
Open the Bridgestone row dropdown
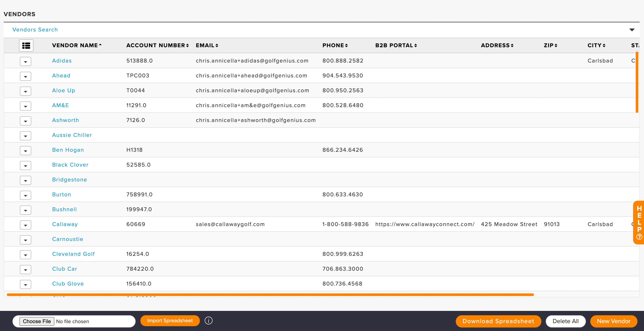[26, 180]
